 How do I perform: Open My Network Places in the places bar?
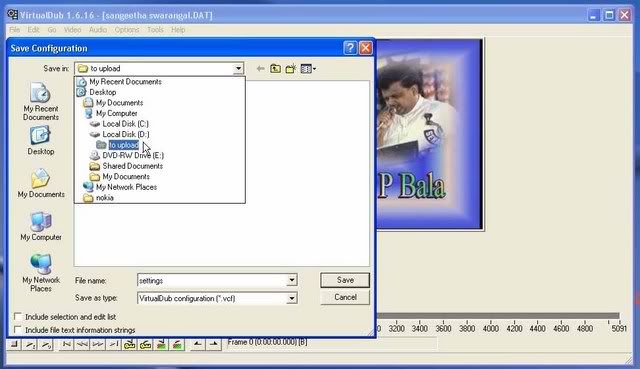(x=41, y=273)
